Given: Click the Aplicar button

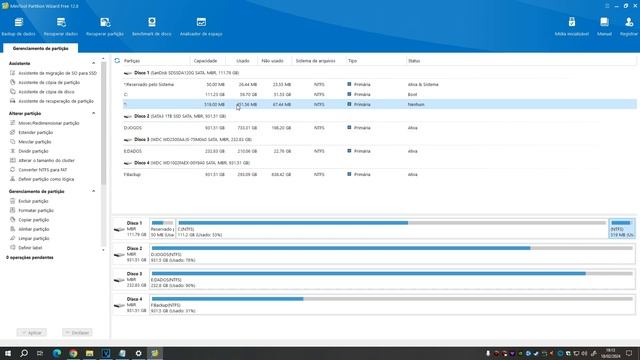Looking at the screenshot, I should coord(32,333).
